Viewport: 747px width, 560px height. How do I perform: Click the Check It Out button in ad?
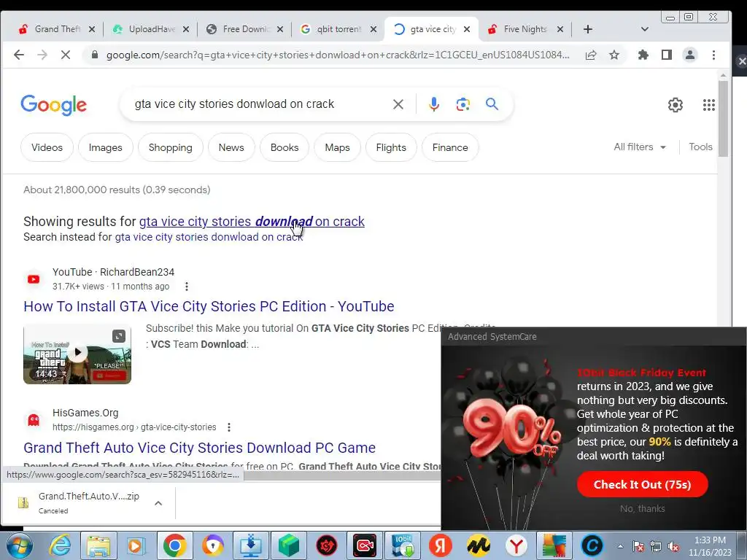pos(642,485)
